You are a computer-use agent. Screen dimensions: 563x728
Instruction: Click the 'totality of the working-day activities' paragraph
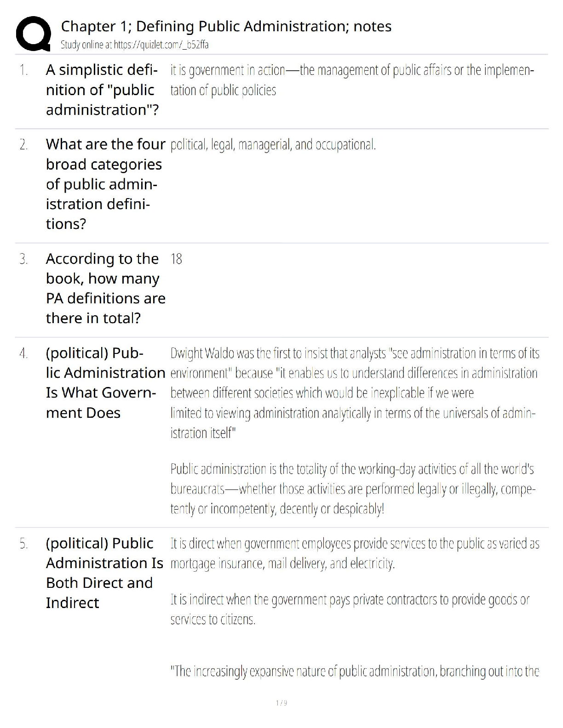pyautogui.click(x=353, y=489)
